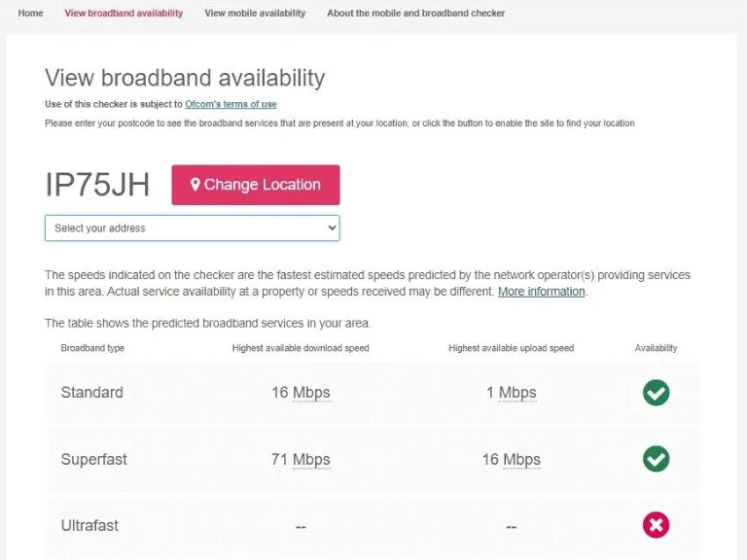
Task: Click Ultrafast red unavailable cross icon
Action: click(656, 525)
